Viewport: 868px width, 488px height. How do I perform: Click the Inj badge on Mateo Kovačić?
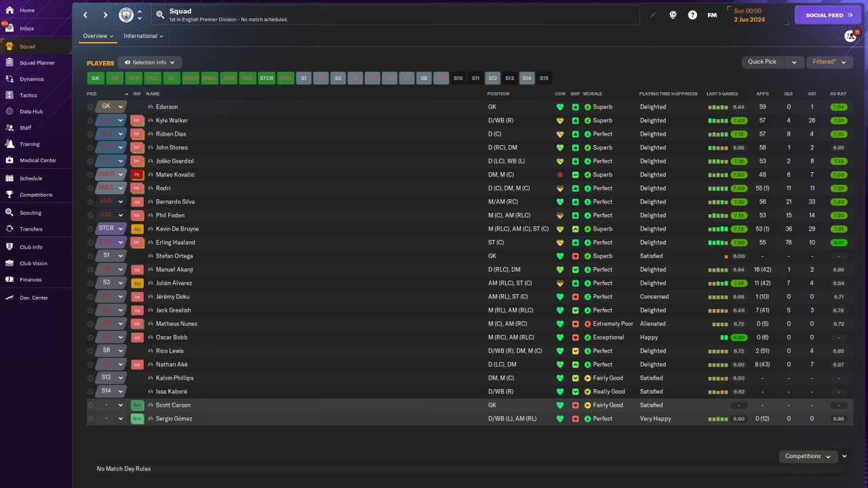(x=137, y=175)
